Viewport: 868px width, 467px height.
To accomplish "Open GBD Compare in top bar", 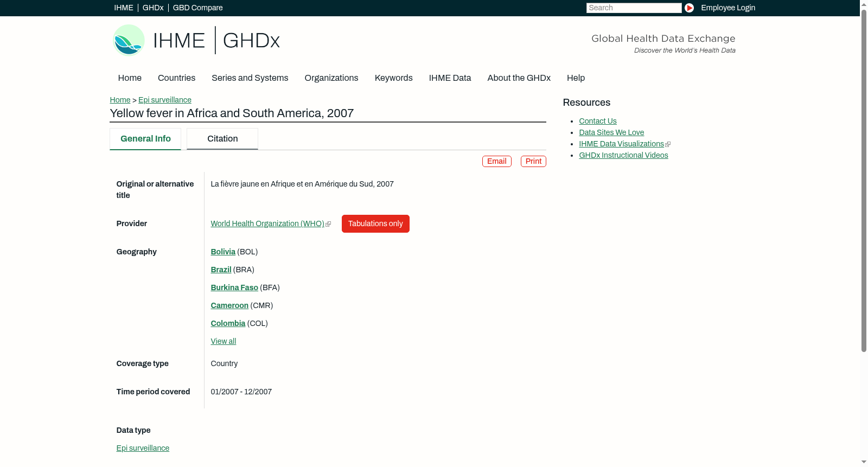I will (x=198, y=8).
